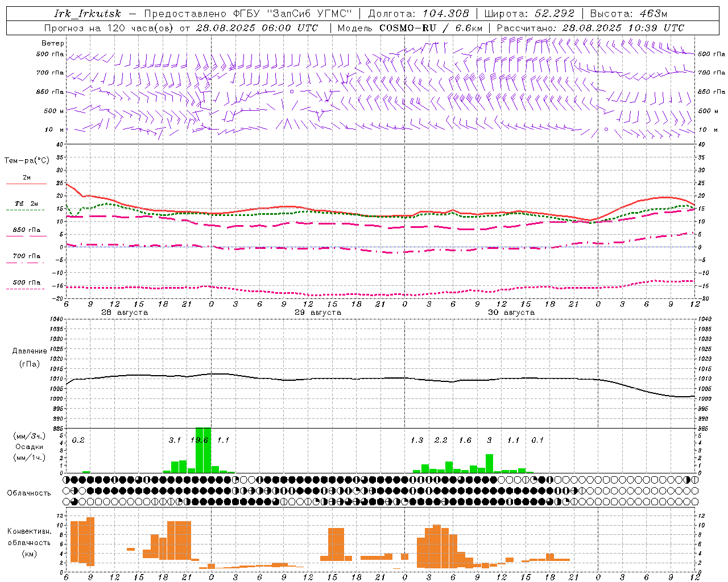Select the 'Предоставлено ФГБУ ЗапСиб УГМС' provider text
The image size is (728, 582).
248,14
